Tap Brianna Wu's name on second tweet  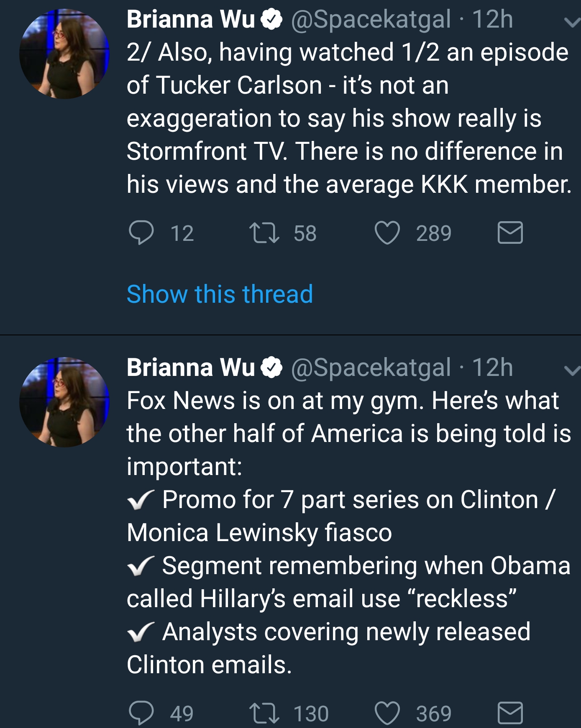(x=191, y=367)
